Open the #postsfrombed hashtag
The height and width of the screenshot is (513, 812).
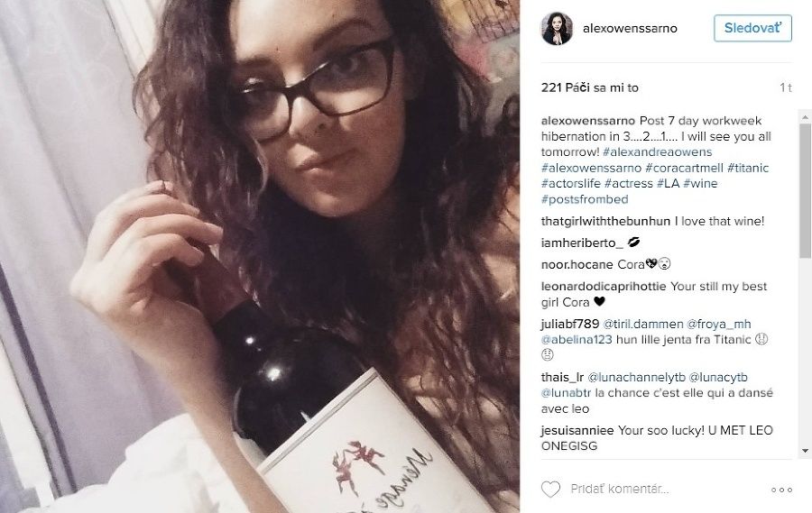tap(585, 199)
